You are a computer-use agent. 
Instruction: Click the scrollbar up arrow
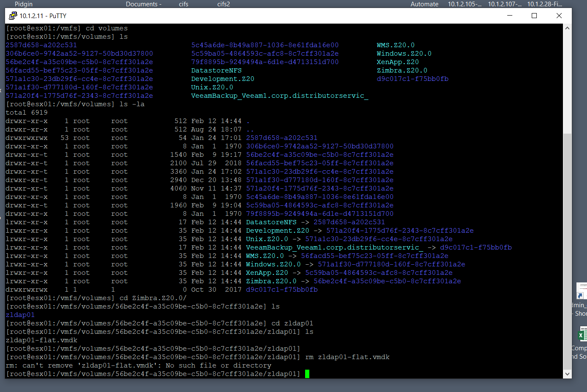tap(568, 27)
